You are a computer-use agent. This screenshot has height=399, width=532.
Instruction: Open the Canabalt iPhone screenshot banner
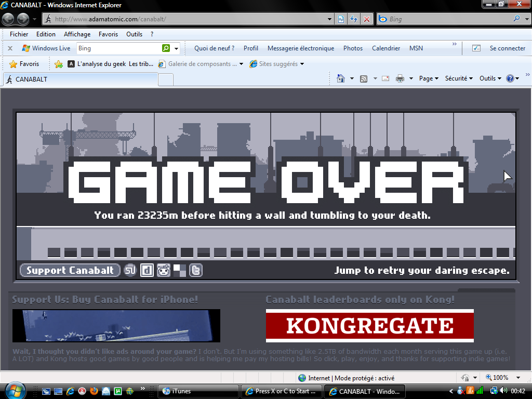click(116, 326)
